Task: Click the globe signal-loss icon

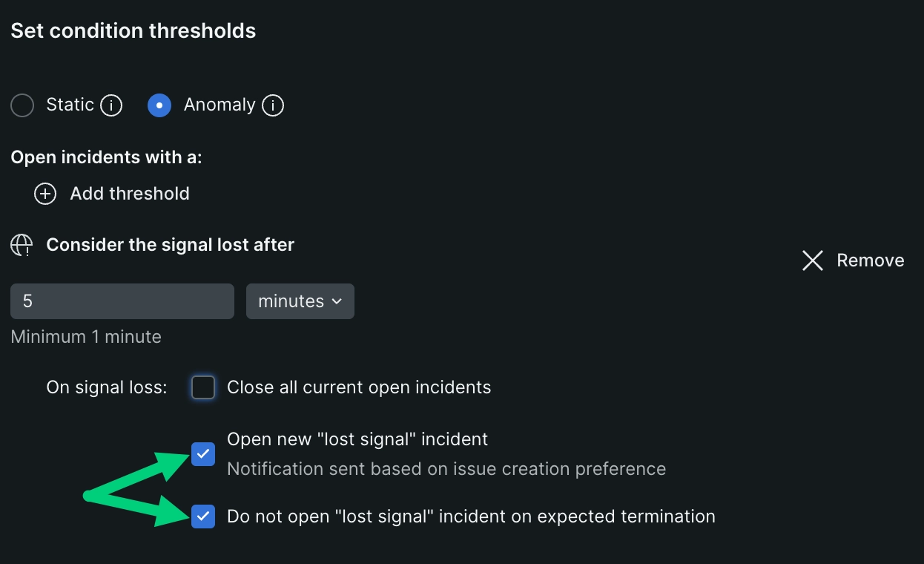Action: [22, 246]
